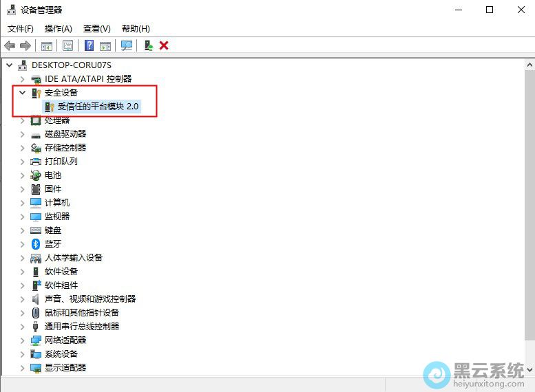Click Scan for hardware changes monitor icon
535x392 pixels.
[127, 45]
